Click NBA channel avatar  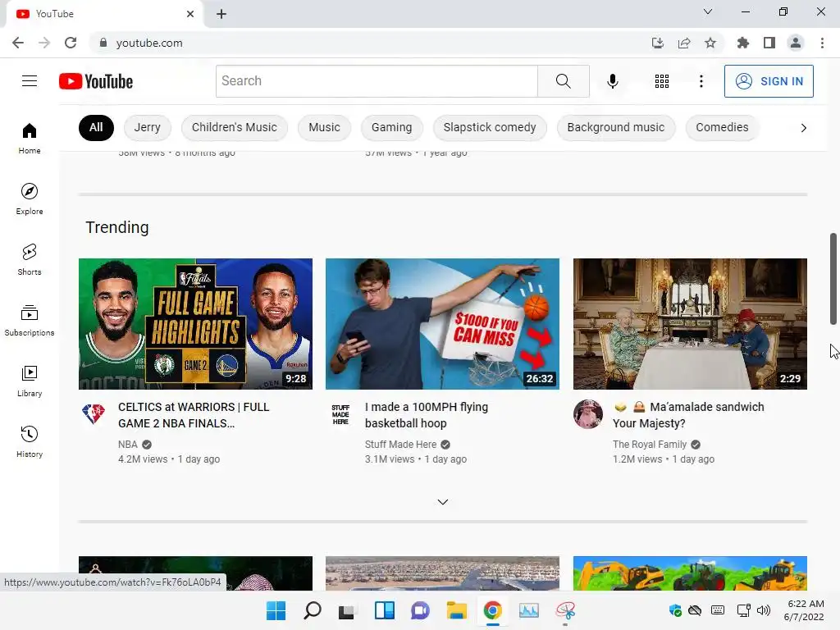point(94,413)
